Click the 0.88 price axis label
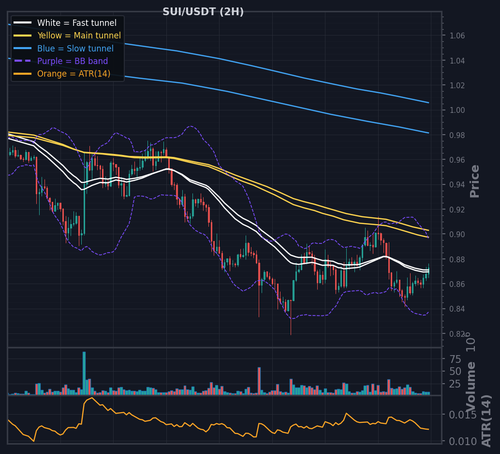The height and width of the screenshot is (454, 500). click(x=457, y=259)
